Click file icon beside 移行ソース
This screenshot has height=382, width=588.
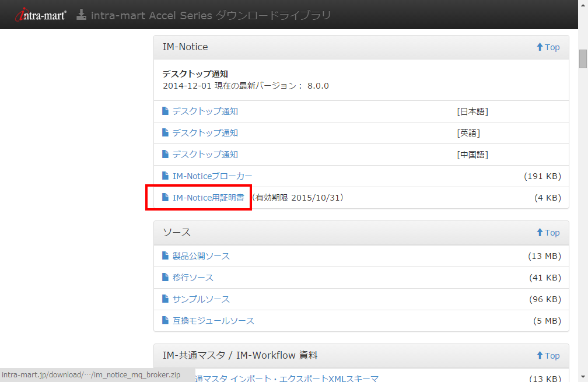click(x=166, y=277)
